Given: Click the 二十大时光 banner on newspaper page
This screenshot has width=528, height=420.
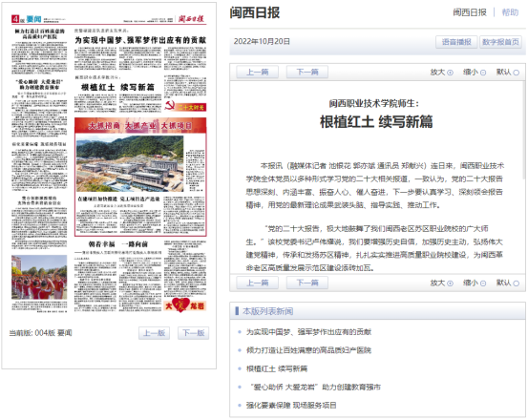Looking at the screenshot, I should click(x=185, y=106).
